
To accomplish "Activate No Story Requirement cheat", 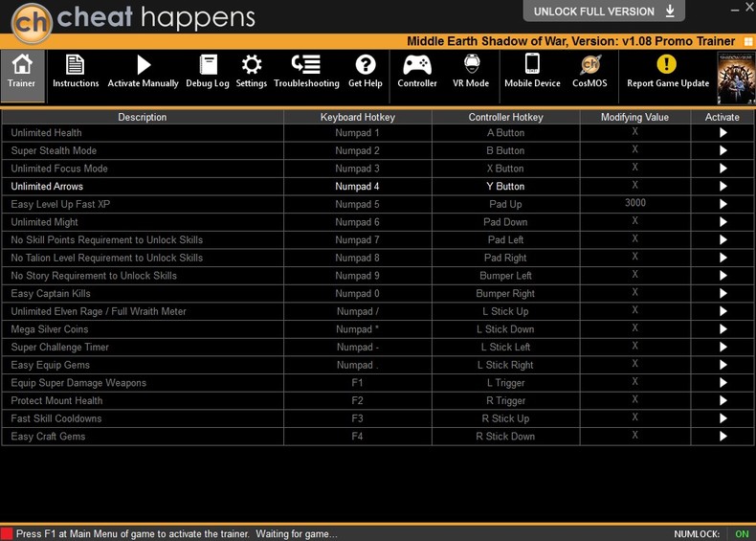I will pyautogui.click(x=723, y=276).
